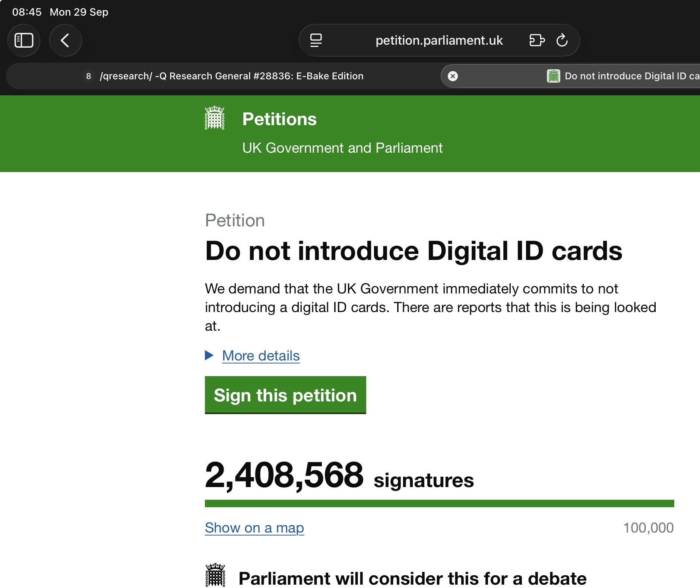Click the green signature progress bar

pos(439,503)
